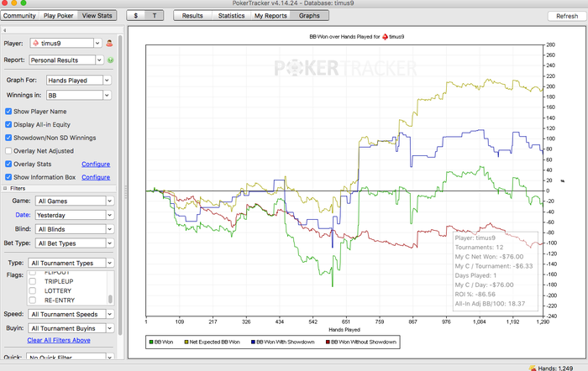Select the T tournament mode
Image resolution: width=588 pixels, height=371 pixels.
(154, 15)
